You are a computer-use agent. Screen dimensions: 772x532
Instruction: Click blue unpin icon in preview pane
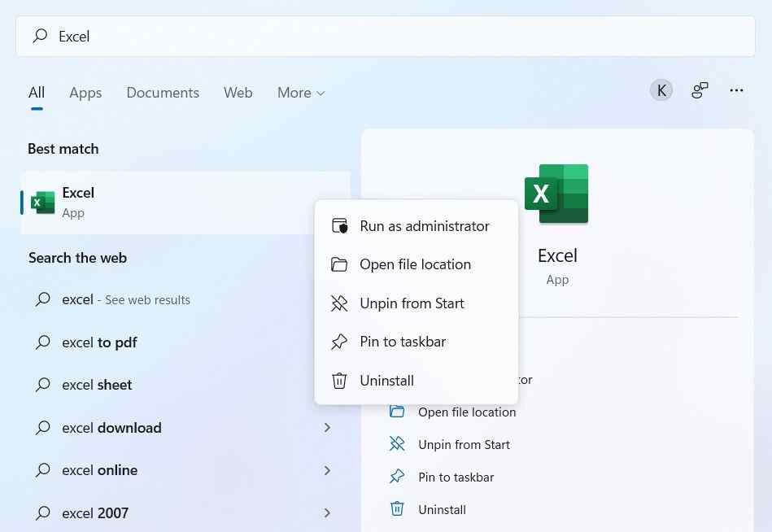coord(397,444)
